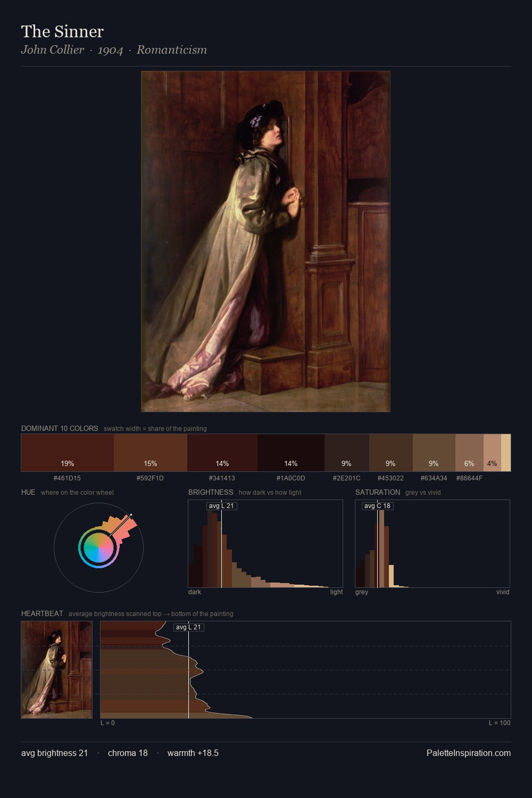This screenshot has height=798, width=532.
Task: Click 'how dark vs how light' caption
Action: click(270, 493)
